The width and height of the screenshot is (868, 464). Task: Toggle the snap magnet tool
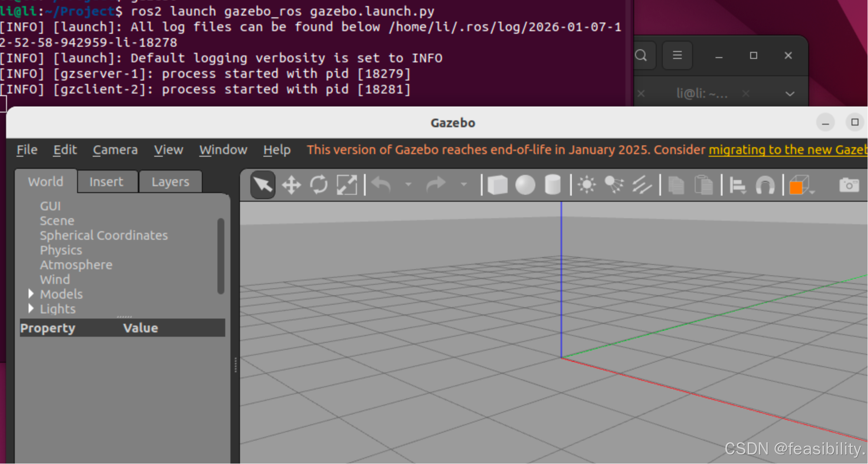765,185
